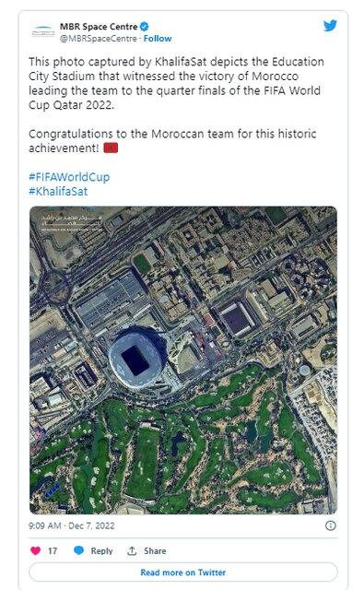This screenshot has width=364, height=590.
Task: Open the MBR Space Centre profile avatar
Action: (x=42, y=32)
